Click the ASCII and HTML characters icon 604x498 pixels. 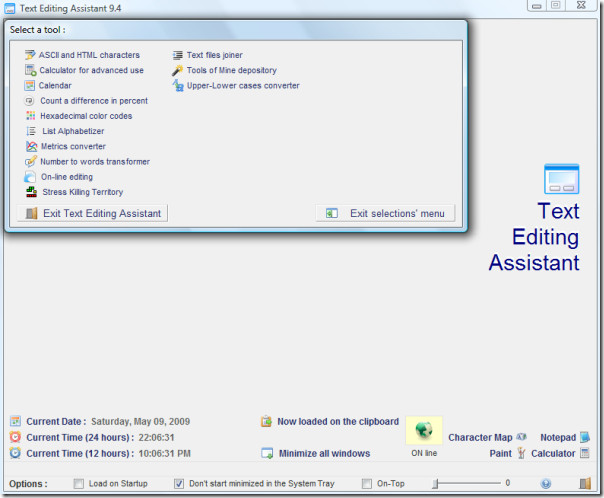coord(30,55)
